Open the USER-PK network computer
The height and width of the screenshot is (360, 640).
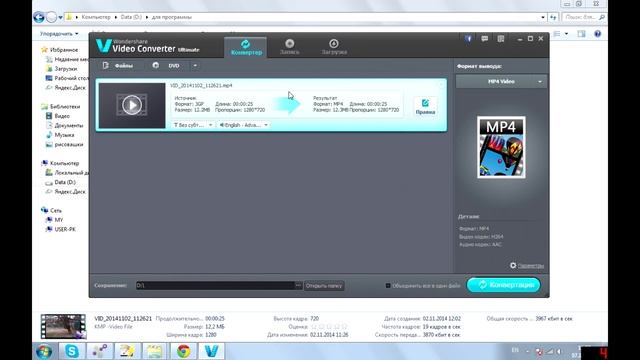61,229
